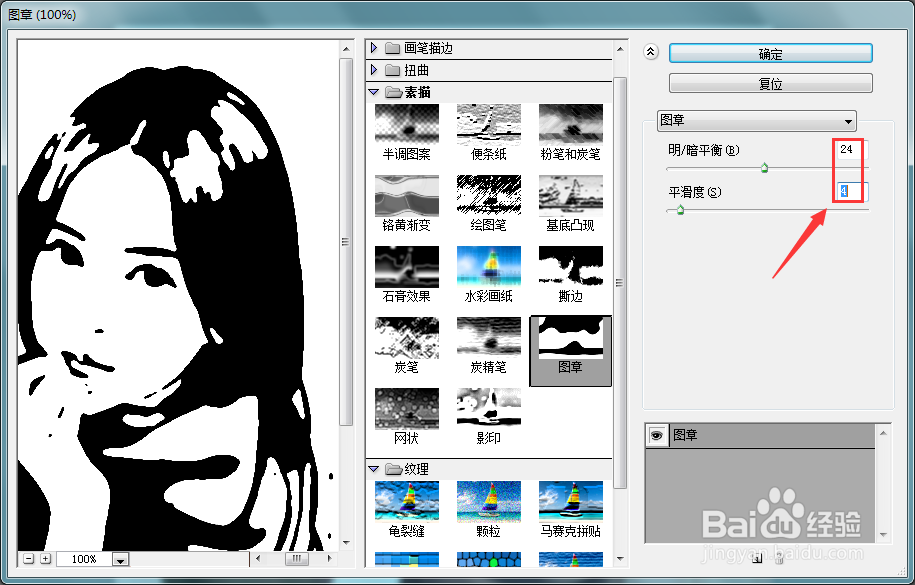Toggle visibility of 图章 effect layer
The height and width of the screenshot is (585, 915).
coord(657,436)
